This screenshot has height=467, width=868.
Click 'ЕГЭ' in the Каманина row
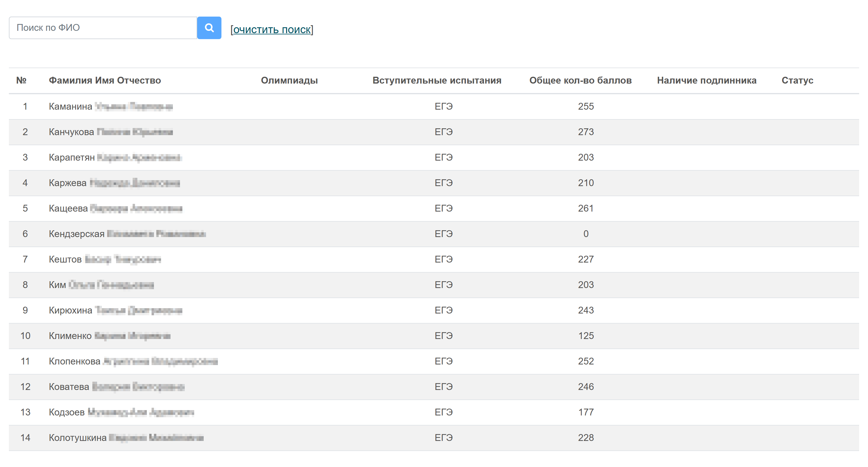[443, 107]
